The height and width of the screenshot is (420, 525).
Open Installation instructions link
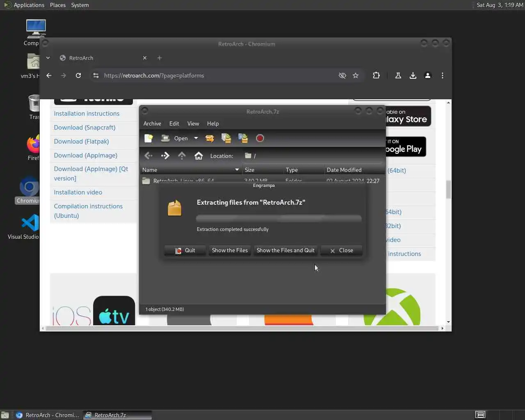pyautogui.click(x=87, y=114)
